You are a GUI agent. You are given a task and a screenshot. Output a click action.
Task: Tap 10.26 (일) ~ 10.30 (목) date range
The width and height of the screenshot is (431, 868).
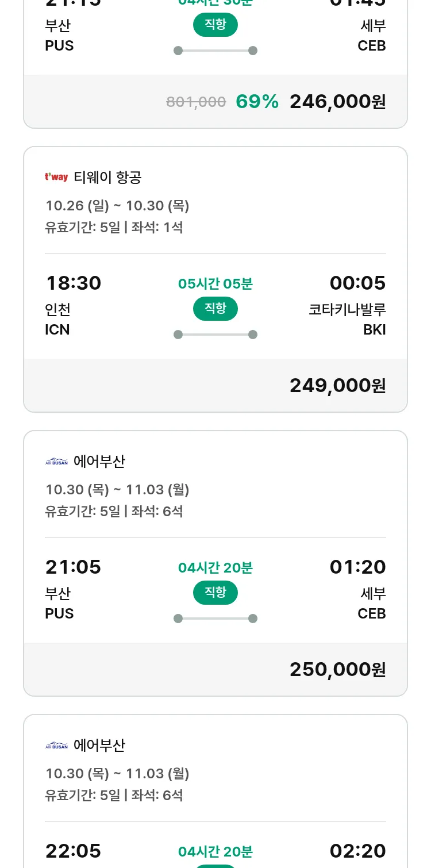pos(117,206)
